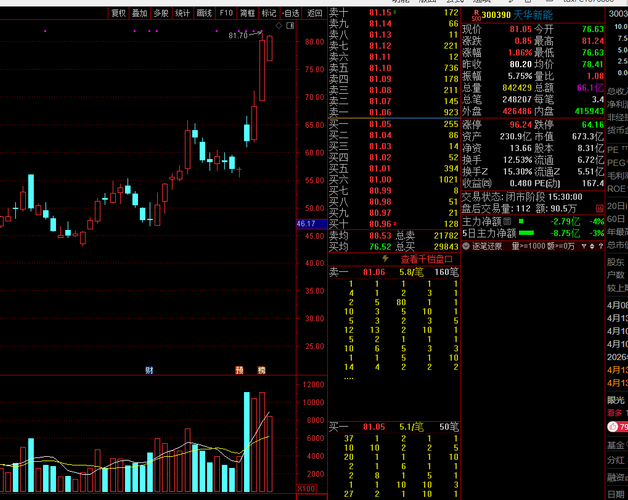Click 总买 total 29843
Image resolution: width=628 pixels, height=500 pixels.
click(x=446, y=247)
